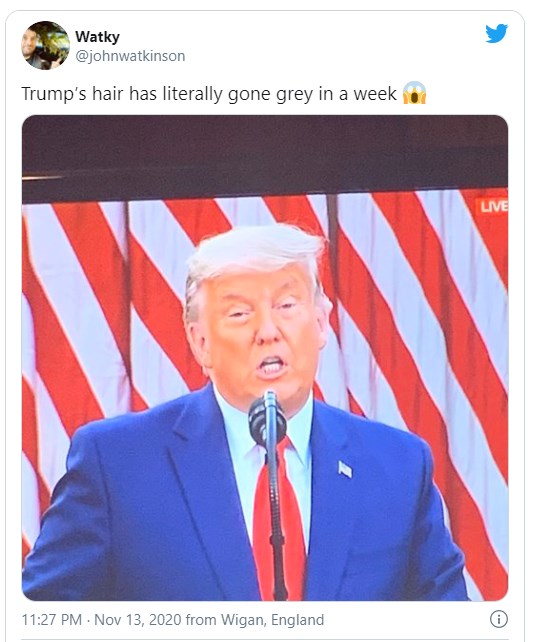Open the Watky display name link

(97, 37)
